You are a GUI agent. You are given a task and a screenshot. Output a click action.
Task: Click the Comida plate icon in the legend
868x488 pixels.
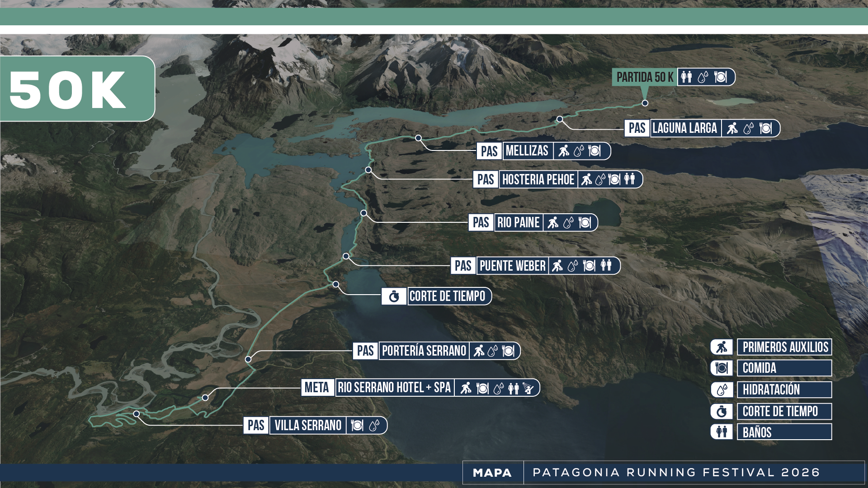[722, 368]
